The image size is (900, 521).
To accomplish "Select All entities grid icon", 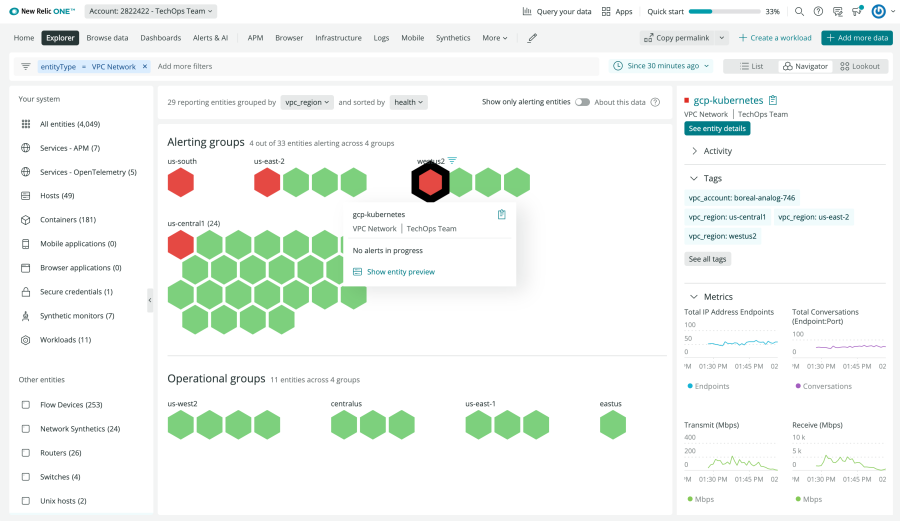I will pos(26,124).
